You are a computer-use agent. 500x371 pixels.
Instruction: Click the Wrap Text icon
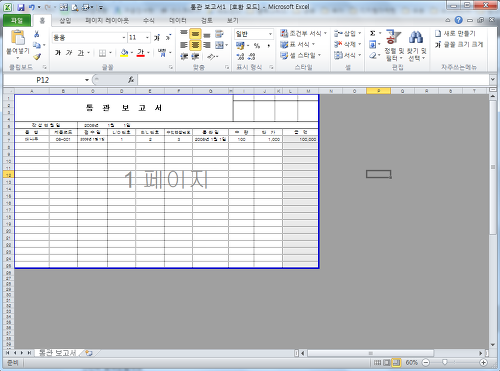219,34
